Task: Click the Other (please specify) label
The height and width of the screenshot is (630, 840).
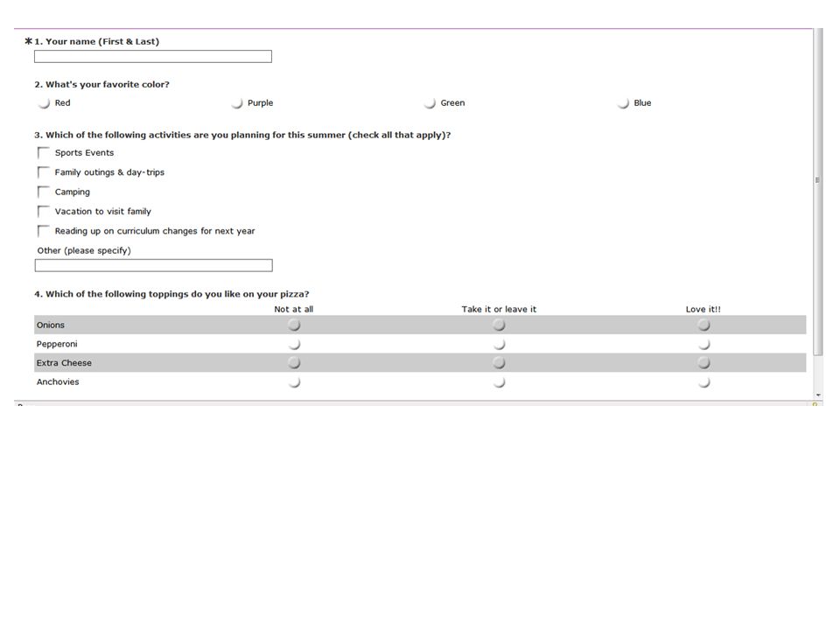Action: click(84, 250)
